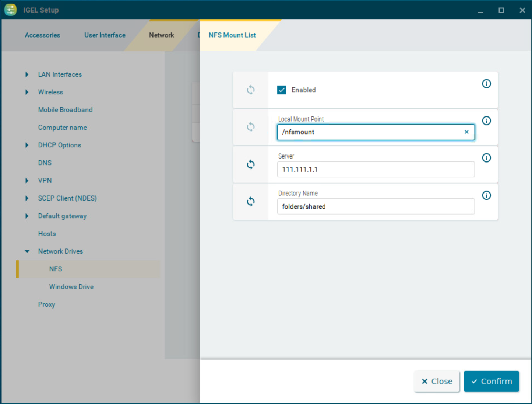Open info tooltip for Local Mount Point
The height and width of the screenshot is (404, 532).
click(x=486, y=121)
